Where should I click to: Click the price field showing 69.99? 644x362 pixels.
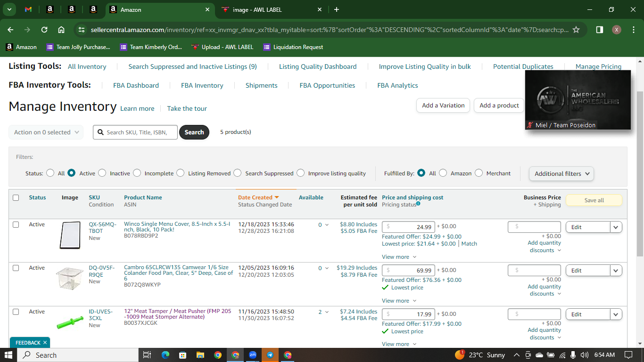(408, 271)
